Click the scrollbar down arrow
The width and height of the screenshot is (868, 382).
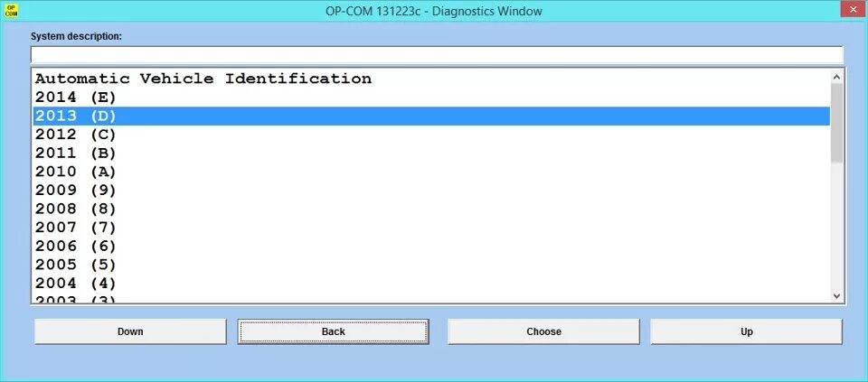(837, 296)
